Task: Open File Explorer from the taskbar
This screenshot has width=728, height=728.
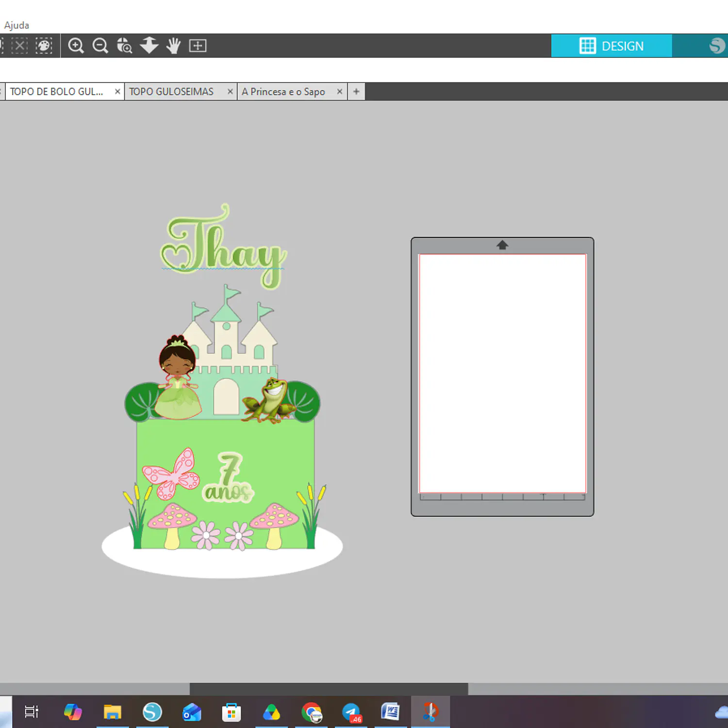Action: click(x=113, y=712)
